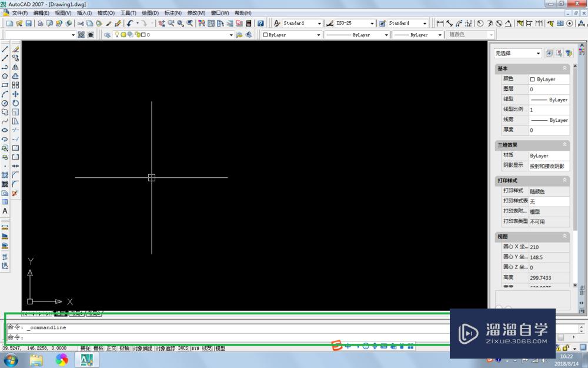The image size is (588, 368).
Task: Open the Layer Properties Manager icon
Action: [x=108, y=35]
